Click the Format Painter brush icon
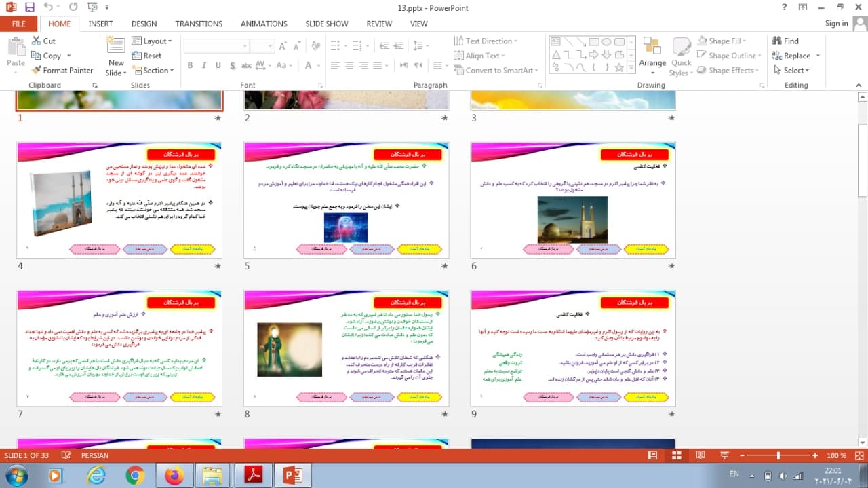The width and height of the screenshot is (868, 488). tap(37, 71)
